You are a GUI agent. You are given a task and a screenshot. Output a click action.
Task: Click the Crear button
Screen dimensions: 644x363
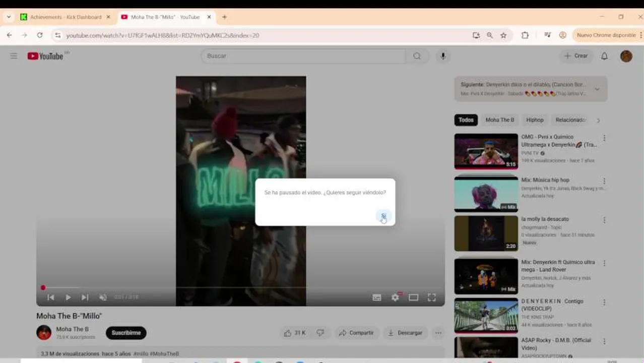576,56
